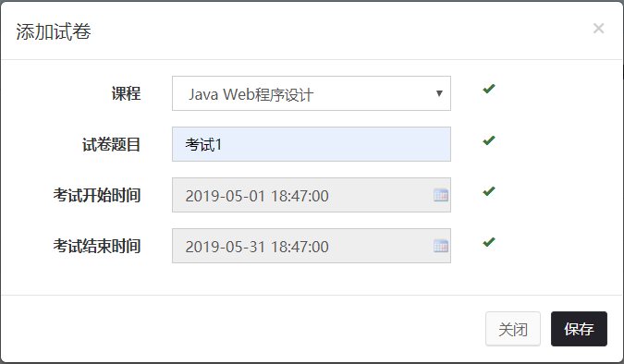
Task: Click the 课程 field label
Action: pyautogui.click(x=126, y=94)
